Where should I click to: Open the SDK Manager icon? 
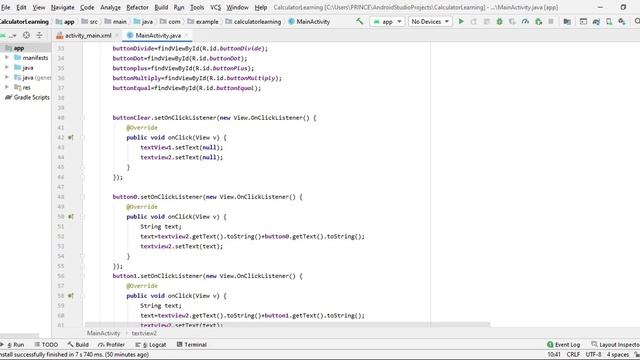(x=622, y=22)
